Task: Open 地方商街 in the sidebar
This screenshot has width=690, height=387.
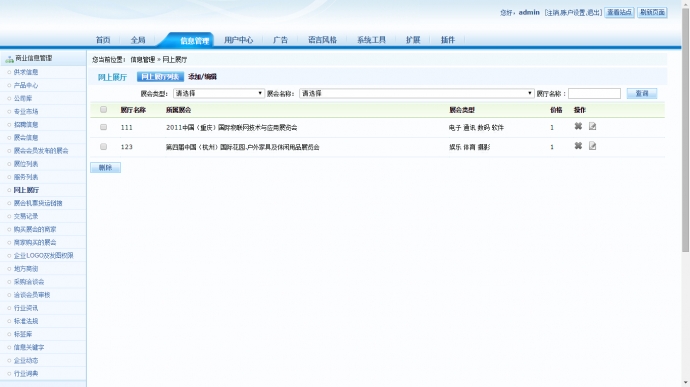Action: click(x=26, y=269)
